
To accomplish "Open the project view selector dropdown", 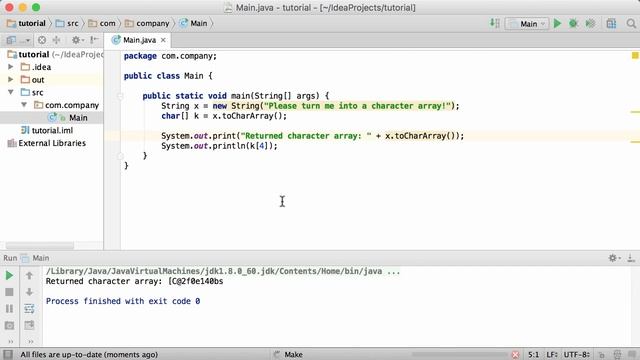I will [17, 40].
